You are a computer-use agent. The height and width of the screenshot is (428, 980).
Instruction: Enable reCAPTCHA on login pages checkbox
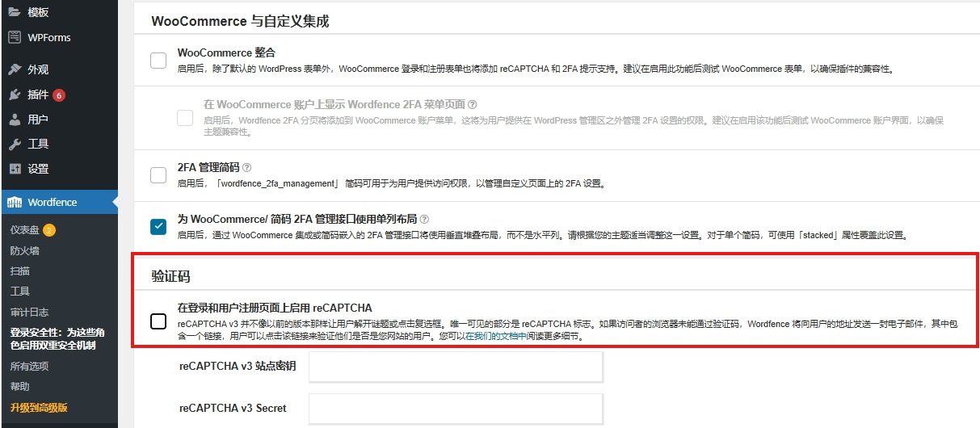[158, 321]
